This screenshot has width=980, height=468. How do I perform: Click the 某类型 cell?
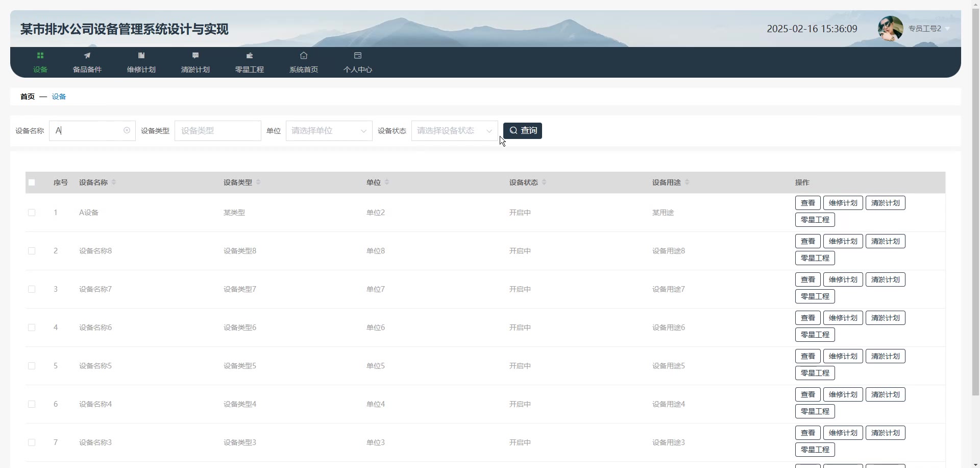point(234,213)
